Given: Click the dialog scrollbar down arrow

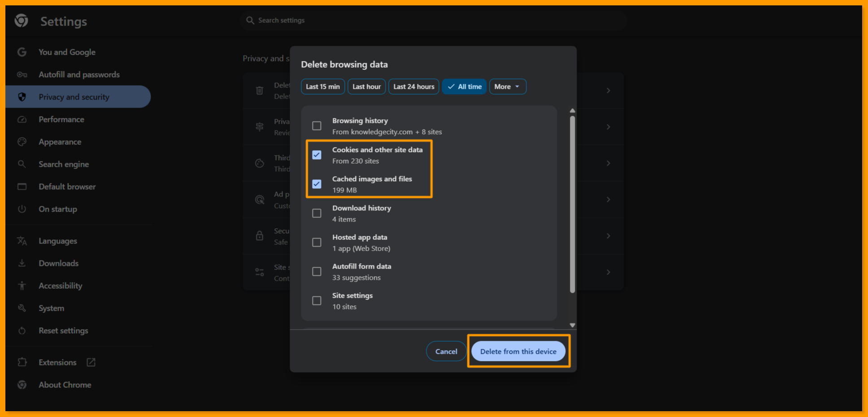Looking at the screenshot, I should 573,325.
